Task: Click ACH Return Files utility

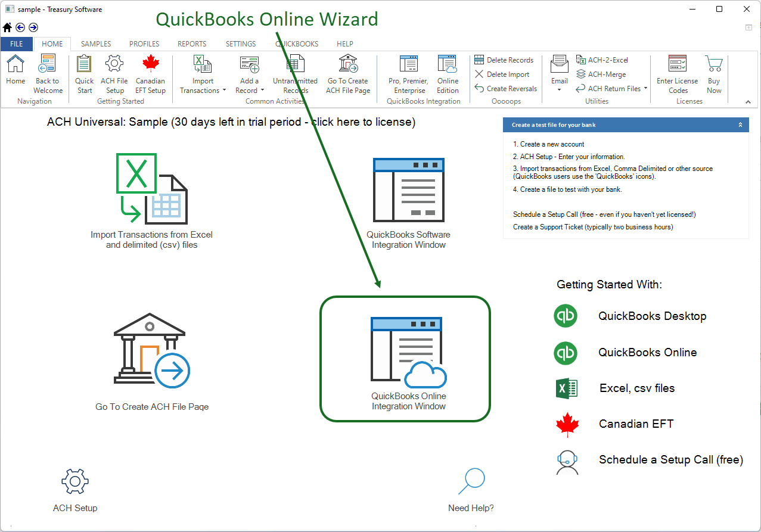Action: 608,89
